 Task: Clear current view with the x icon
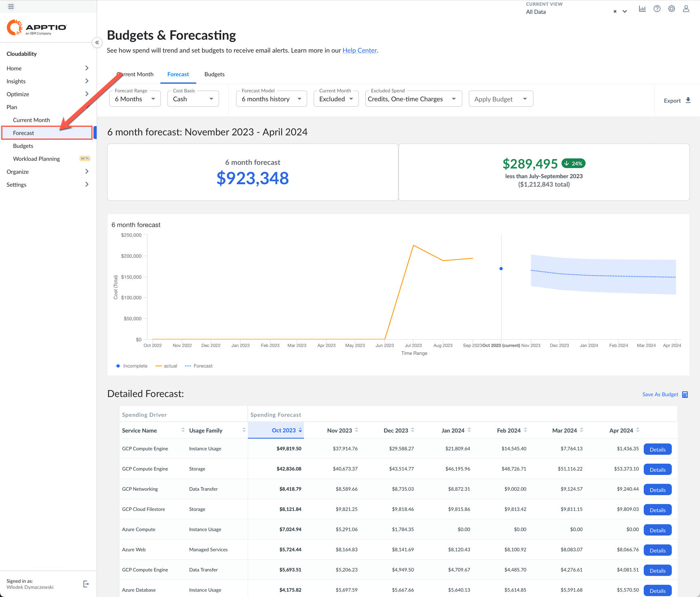(615, 12)
